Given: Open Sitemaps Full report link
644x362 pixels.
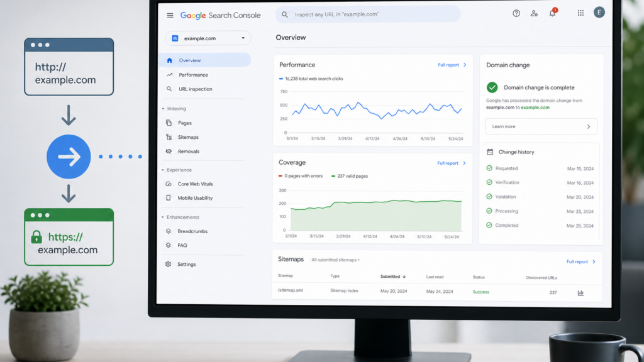Looking at the screenshot, I should tap(580, 261).
